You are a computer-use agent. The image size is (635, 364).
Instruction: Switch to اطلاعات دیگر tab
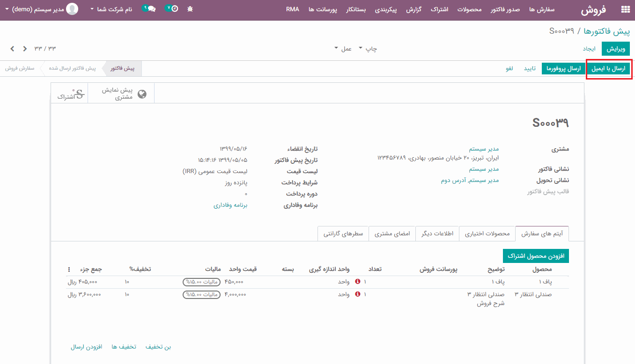pyautogui.click(x=437, y=233)
